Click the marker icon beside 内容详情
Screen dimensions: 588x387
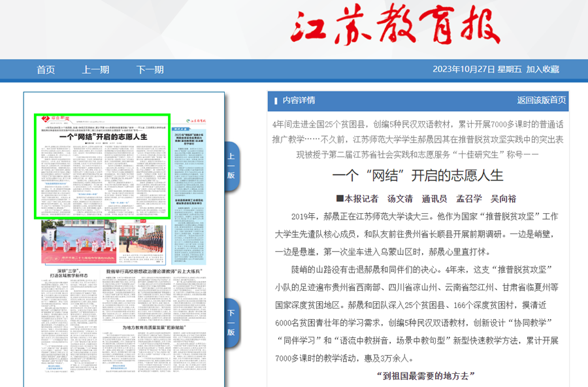click(x=275, y=101)
